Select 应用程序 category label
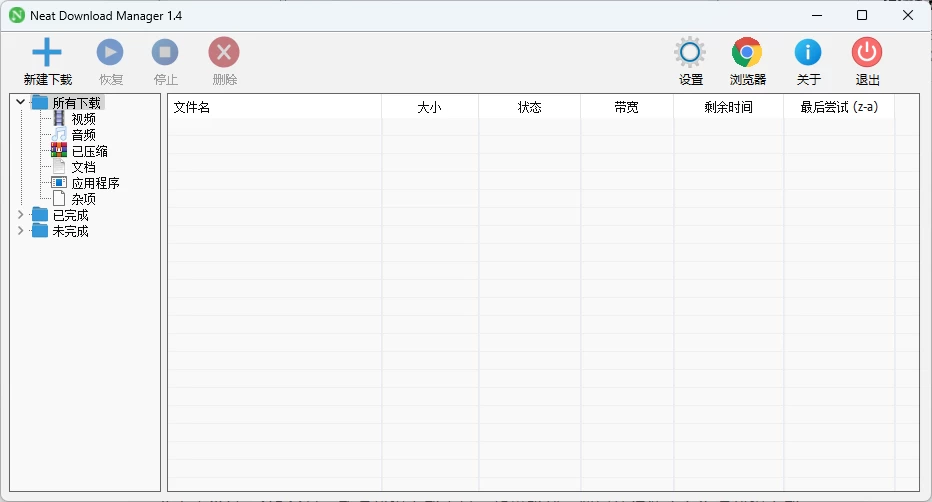Viewport: 932px width, 502px height. [x=95, y=183]
